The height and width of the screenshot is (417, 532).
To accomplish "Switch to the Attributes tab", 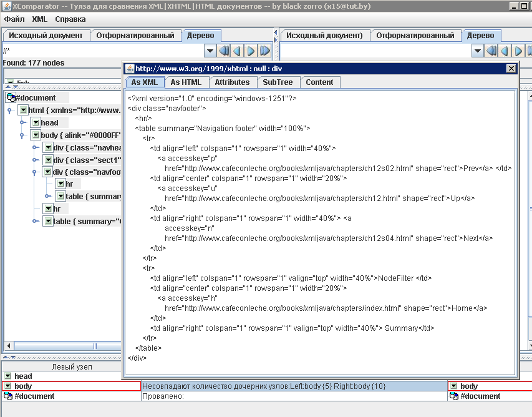I will (232, 82).
